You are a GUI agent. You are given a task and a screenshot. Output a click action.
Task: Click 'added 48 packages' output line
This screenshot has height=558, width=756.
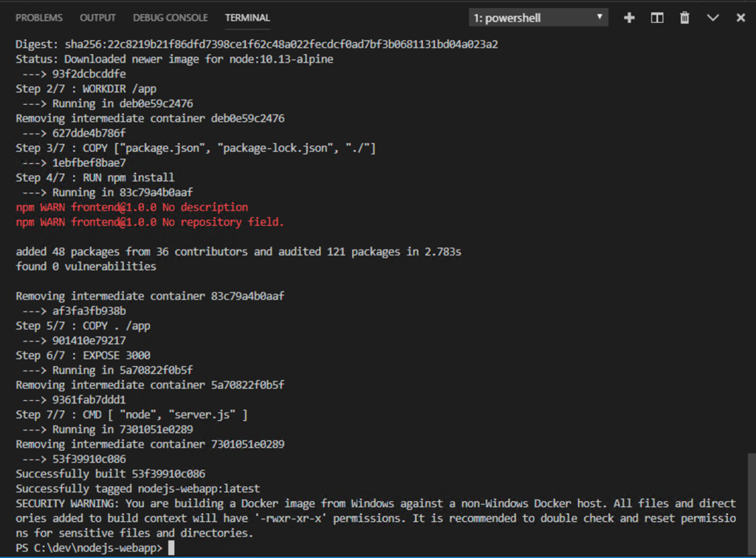click(x=238, y=252)
